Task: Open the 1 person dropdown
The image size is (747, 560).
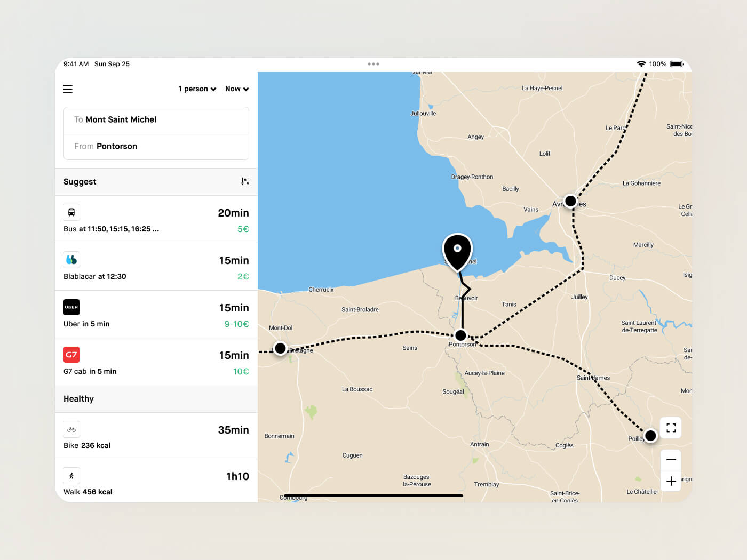Action: pos(197,89)
